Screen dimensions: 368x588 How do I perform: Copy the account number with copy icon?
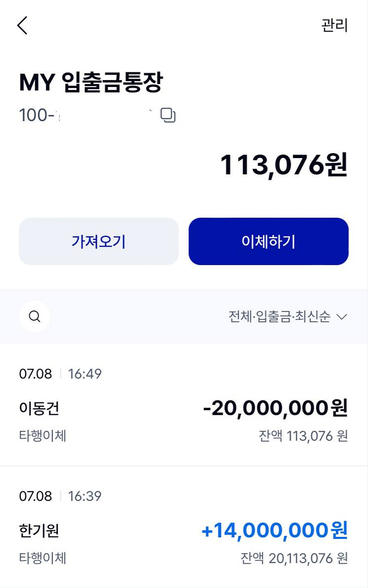tap(168, 115)
